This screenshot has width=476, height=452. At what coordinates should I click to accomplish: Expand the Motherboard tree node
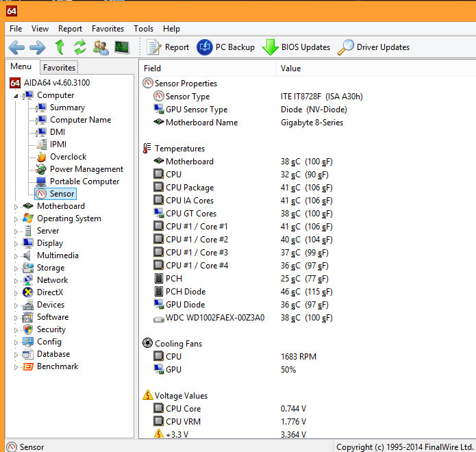tap(16, 207)
